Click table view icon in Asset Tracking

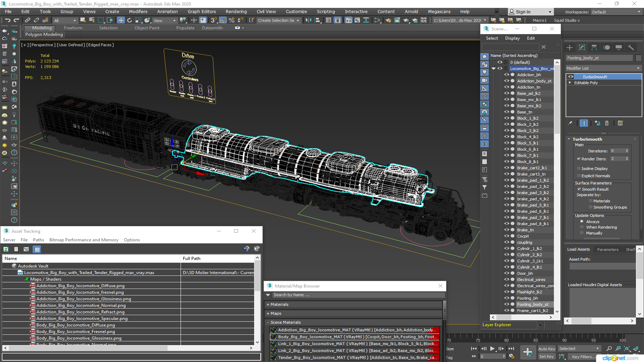coord(37,249)
